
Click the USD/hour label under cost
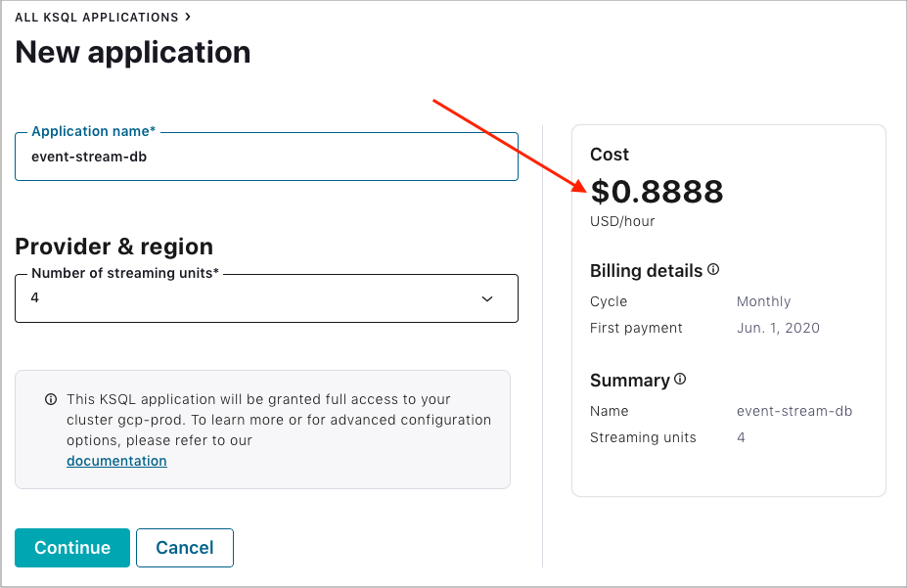click(622, 221)
